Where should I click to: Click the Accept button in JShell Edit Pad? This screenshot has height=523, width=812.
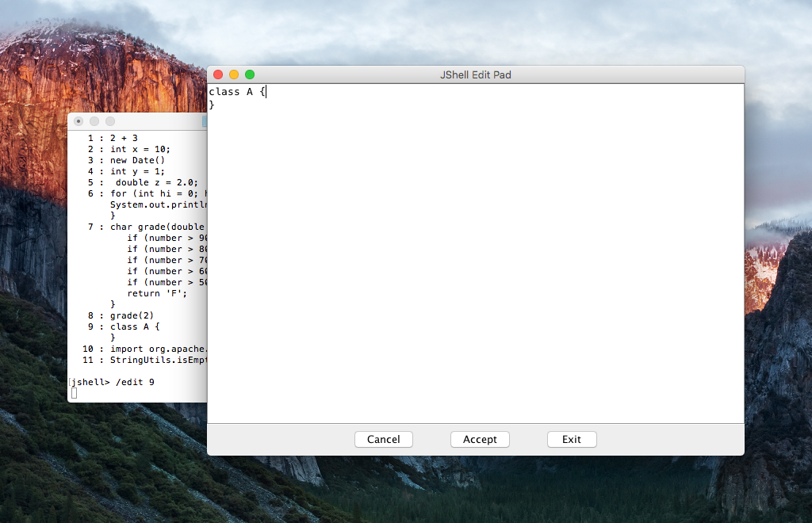[480, 439]
